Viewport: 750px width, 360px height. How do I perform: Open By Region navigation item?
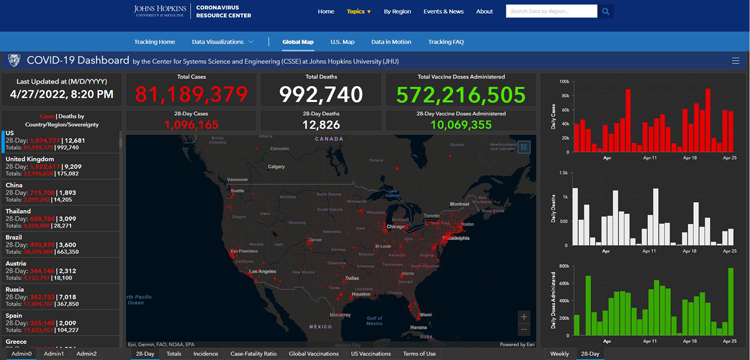(397, 11)
